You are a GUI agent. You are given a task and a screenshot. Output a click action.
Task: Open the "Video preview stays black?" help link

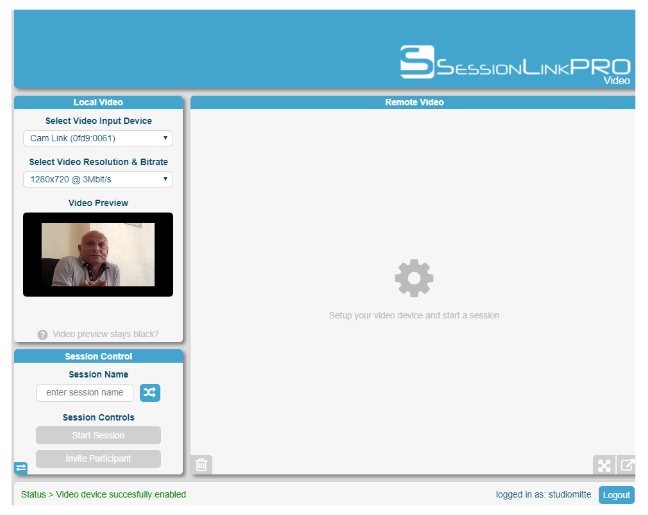pyautogui.click(x=105, y=335)
